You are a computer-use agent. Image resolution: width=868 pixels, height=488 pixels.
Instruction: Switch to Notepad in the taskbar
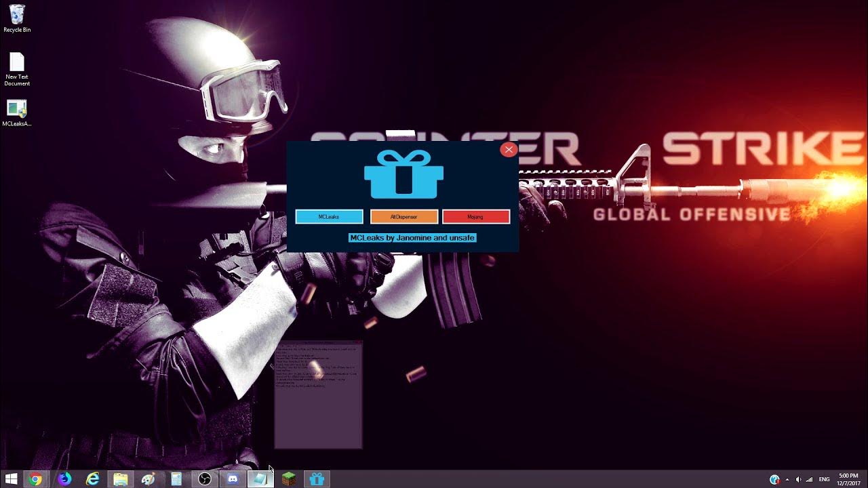click(x=260, y=479)
